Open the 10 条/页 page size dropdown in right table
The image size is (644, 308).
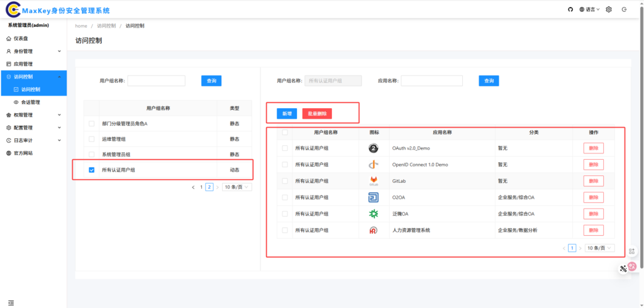(599, 248)
